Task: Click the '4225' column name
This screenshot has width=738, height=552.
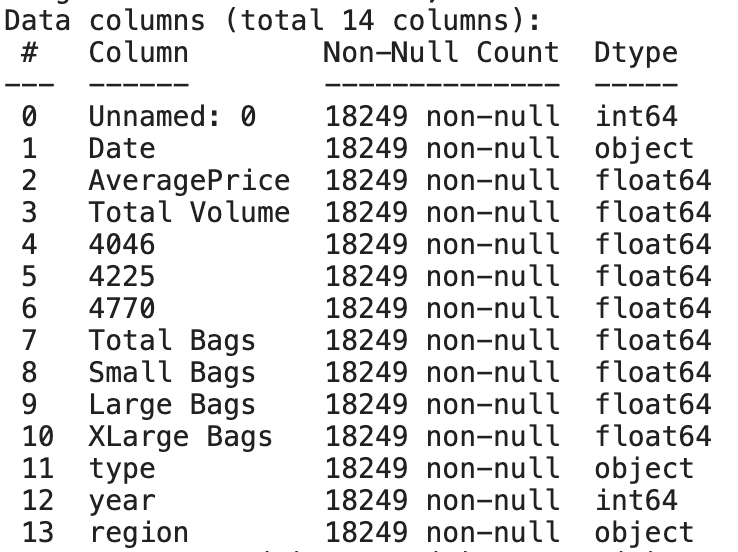Action: tap(121, 277)
